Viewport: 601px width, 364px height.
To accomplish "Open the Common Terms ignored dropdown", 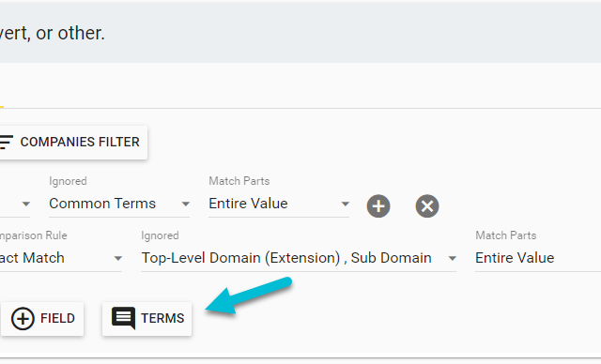I will click(x=119, y=204).
